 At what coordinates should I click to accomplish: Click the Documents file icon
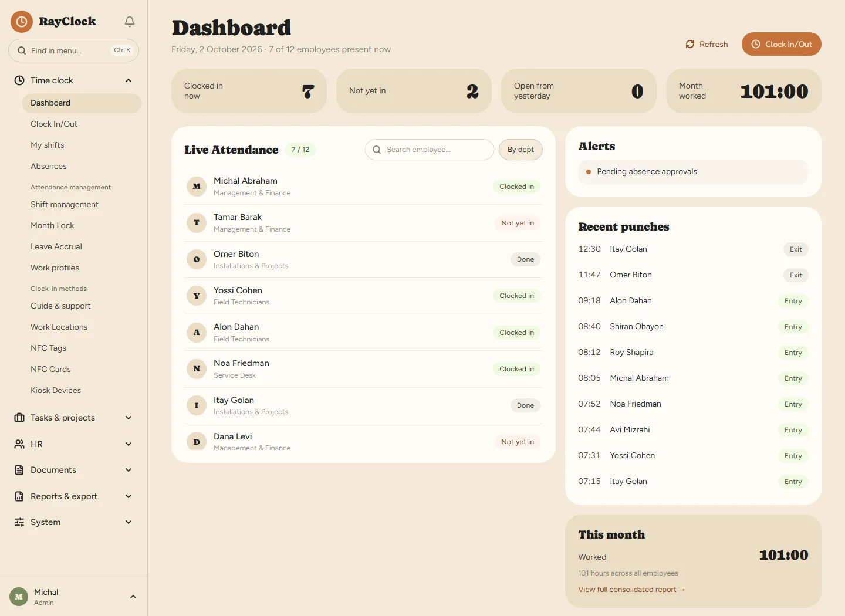point(19,470)
